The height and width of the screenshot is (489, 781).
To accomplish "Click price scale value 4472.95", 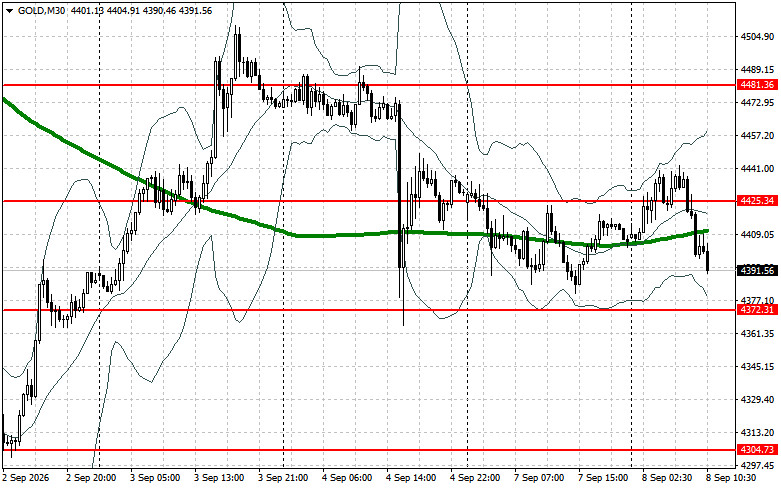I will (757, 103).
